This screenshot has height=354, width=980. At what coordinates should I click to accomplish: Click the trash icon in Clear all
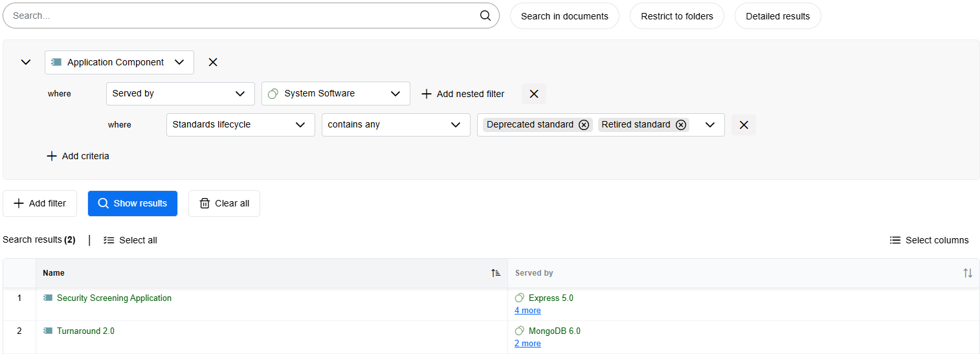point(205,203)
